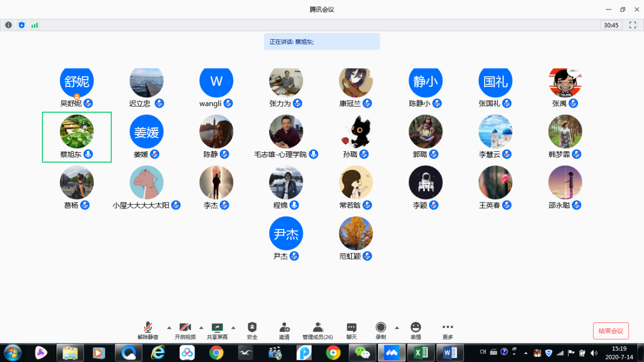
Task: Click participant name 葛杨
Action: point(71,206)
